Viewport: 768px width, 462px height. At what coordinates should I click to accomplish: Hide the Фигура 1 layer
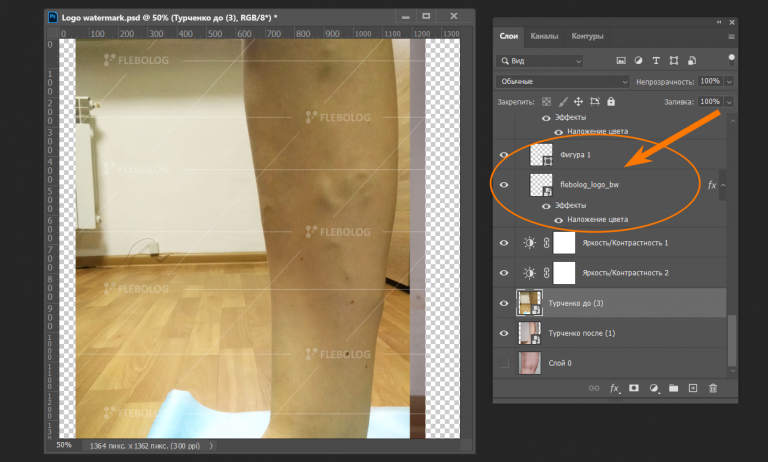504,155
